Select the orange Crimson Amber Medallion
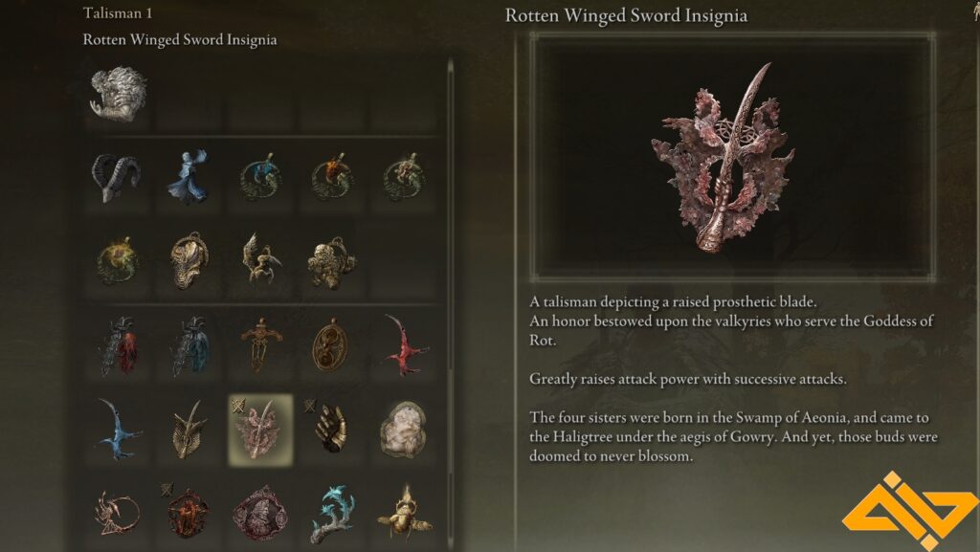The image size is (980, 552). coord(332,178)
